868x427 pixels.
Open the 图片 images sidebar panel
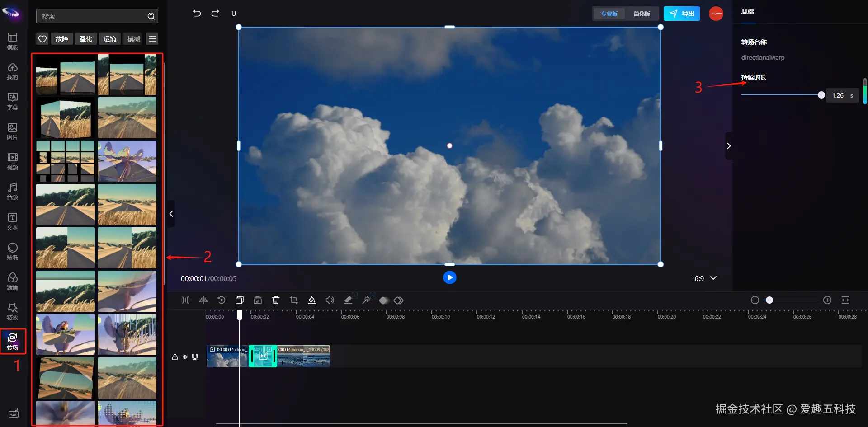tap(13, 131)
